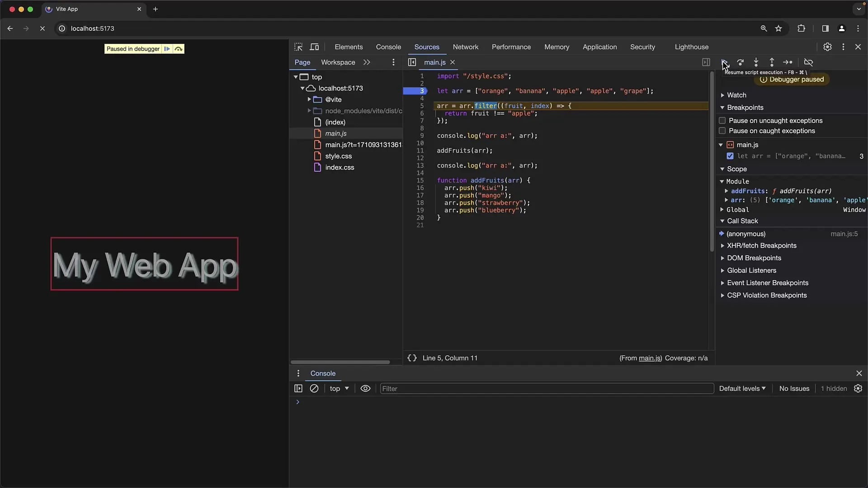Stop loading the page
Viewport: 868px width, 488px height.
(42, 28)
